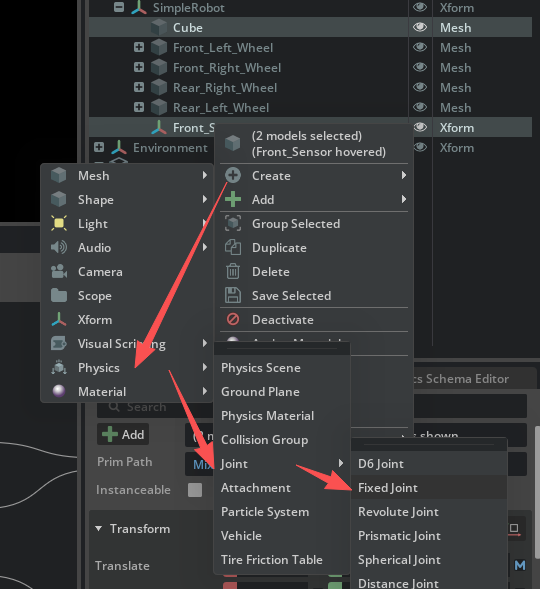The height and width of the screenshot is (589, 540).
Task: Expand the Environment tree node
Action: pos(99,147)
